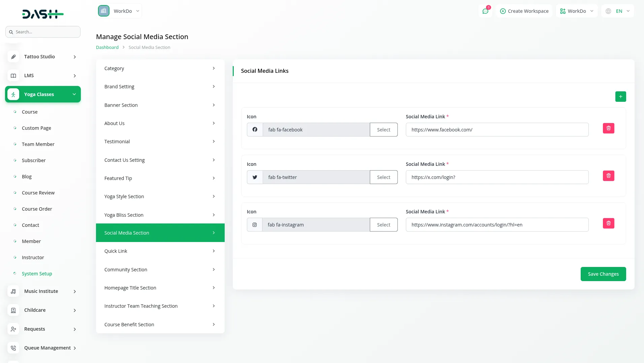Remove the Instagram social link row
This screenshot has height=363, width=644.
(x=608, y=223)
